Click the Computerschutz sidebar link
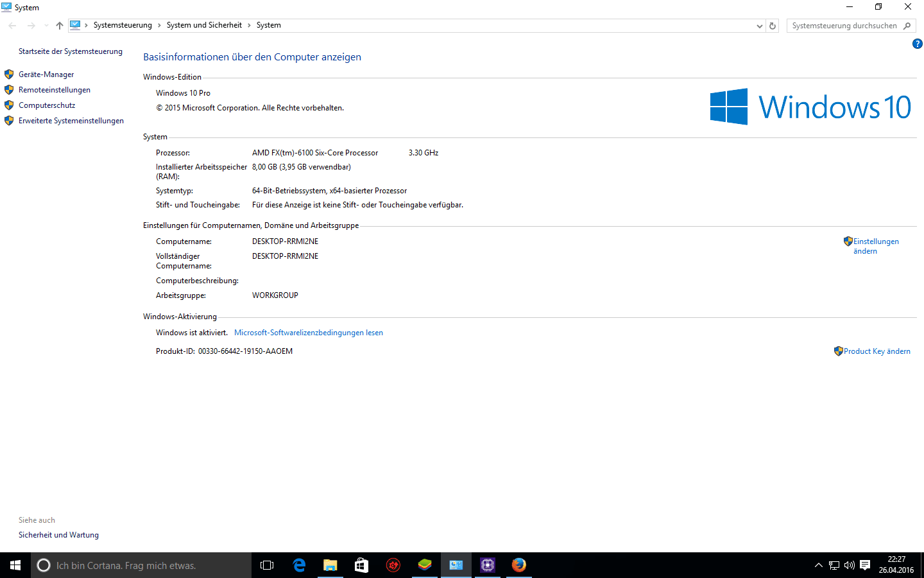 pyautogui.click(x=47, y=105)
